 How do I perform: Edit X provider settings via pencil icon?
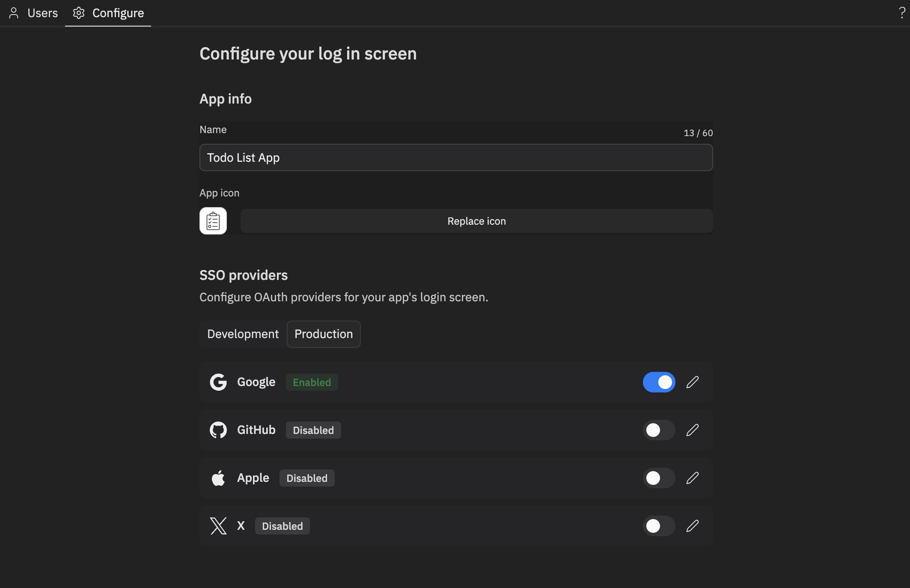click(693, 526)
